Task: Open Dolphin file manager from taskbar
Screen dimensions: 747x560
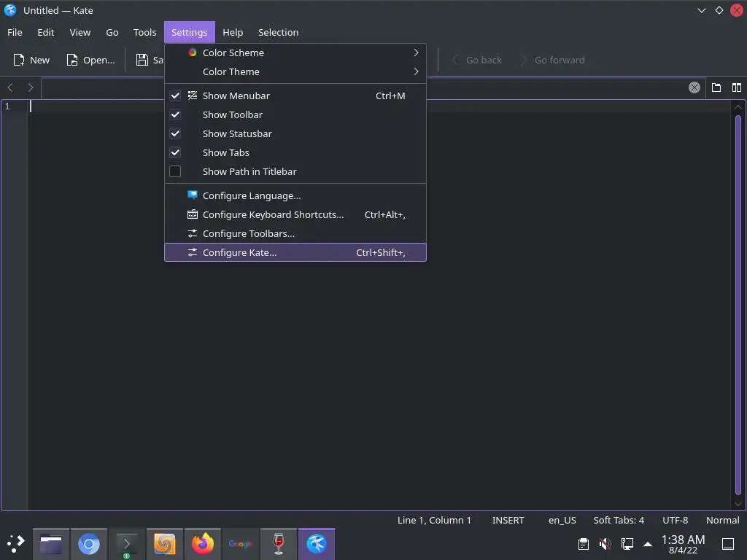Action: tap(51, 544)
